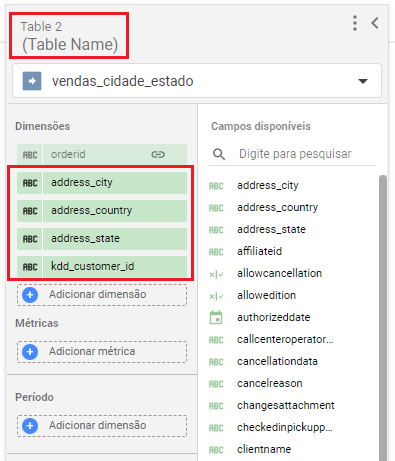This screenshot has height=461, width=395.
Task: Click the ABC type icon of address_city dimension
Action: (x=30, y=183)
